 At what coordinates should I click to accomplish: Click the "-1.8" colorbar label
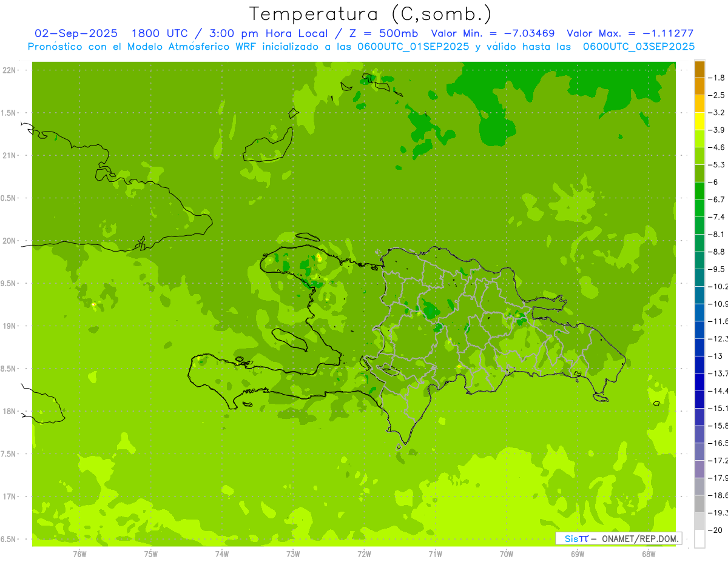(x=716, y=78)
